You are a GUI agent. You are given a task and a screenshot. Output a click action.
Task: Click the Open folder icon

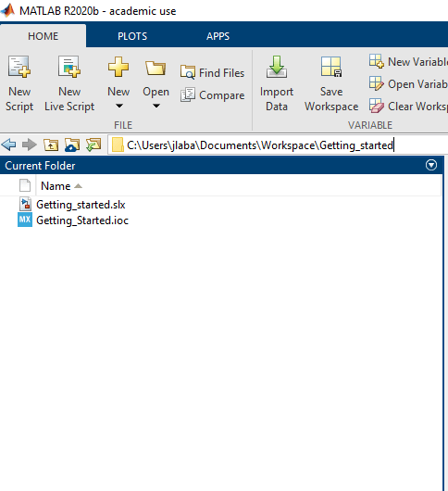pos(156,68)
